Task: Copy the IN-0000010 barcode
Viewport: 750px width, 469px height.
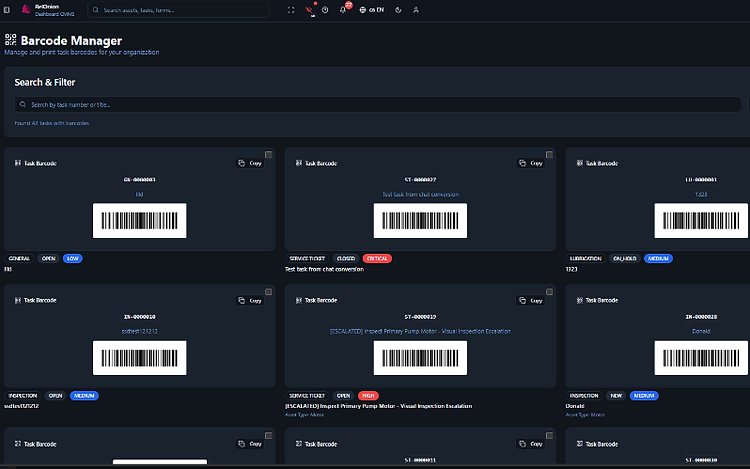Action: (250, 300)
